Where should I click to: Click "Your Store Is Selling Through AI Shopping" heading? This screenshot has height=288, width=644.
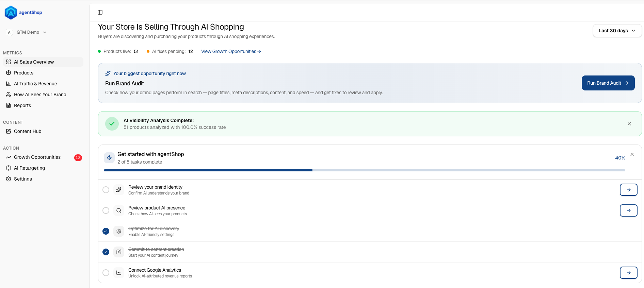171,27
